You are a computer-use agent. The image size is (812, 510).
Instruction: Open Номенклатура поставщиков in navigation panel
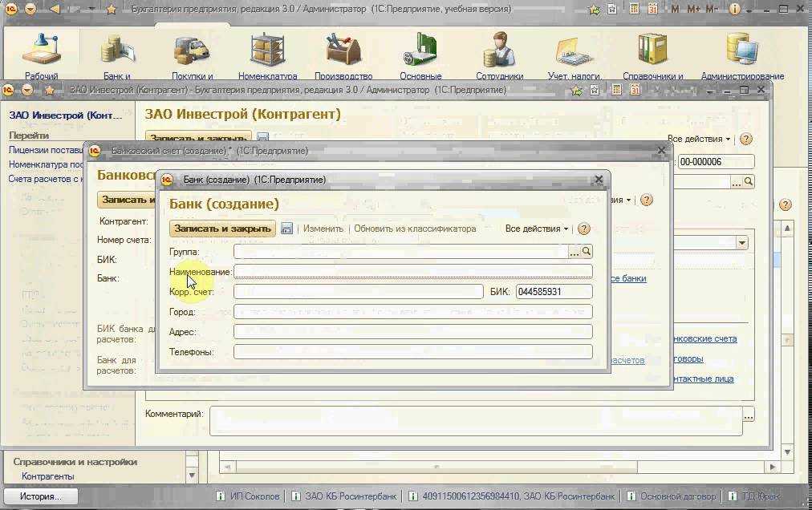tap(46, 164)
